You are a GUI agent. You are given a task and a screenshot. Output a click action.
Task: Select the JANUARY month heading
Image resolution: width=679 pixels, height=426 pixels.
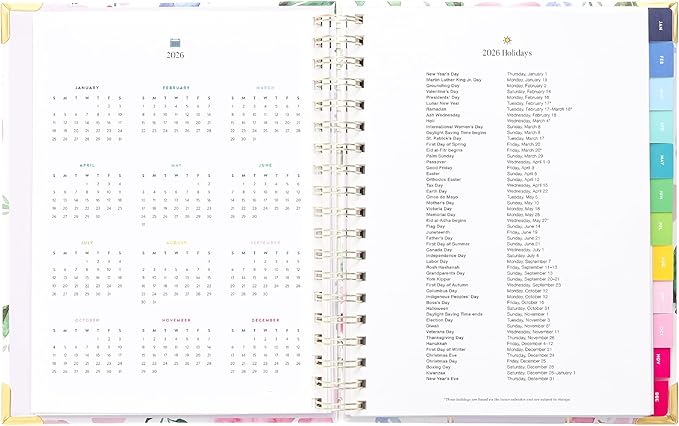(x=87, y=88)
